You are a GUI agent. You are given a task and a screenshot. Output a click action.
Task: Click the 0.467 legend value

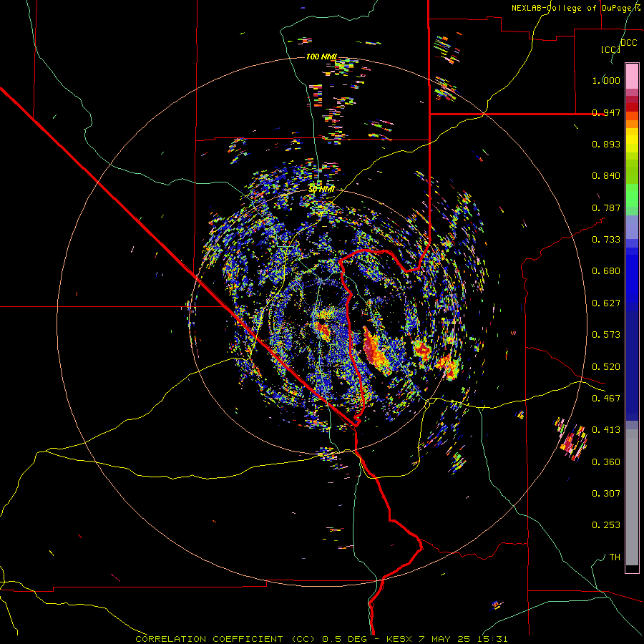tap(606, 399)
